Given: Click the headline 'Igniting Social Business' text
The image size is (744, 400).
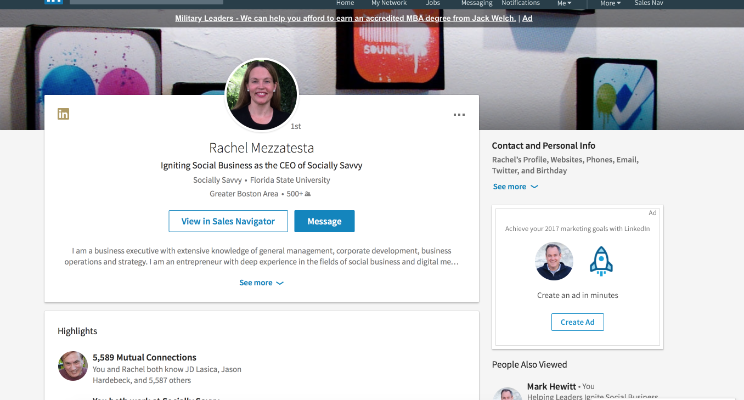Looking at the screenshot, I should [261, 166].
